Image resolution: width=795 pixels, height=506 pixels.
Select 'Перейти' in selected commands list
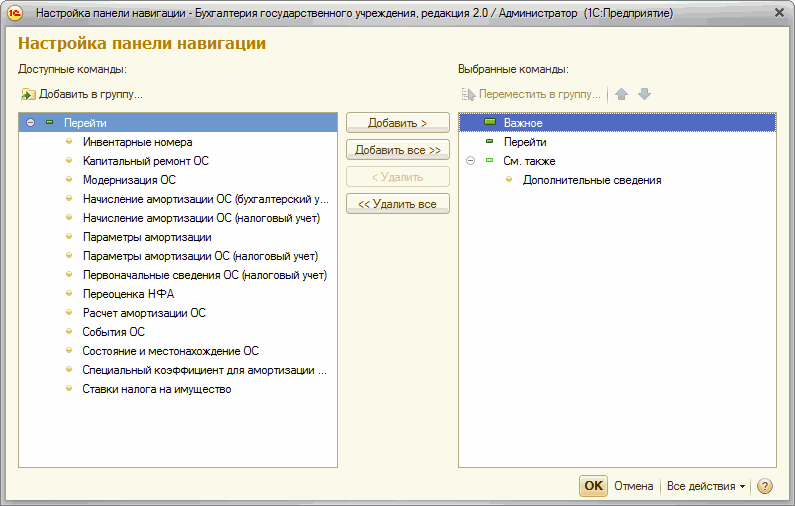click(524, 142)
